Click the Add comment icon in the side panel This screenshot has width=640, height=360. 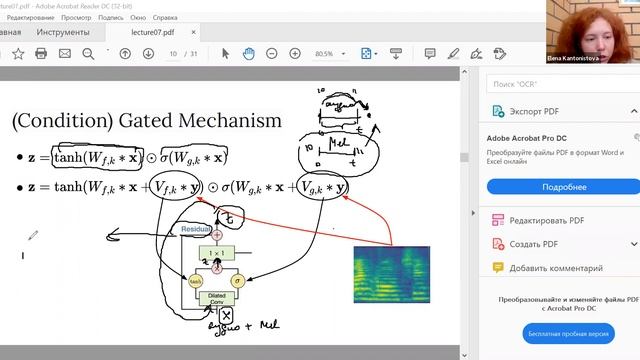click(498, 267)
